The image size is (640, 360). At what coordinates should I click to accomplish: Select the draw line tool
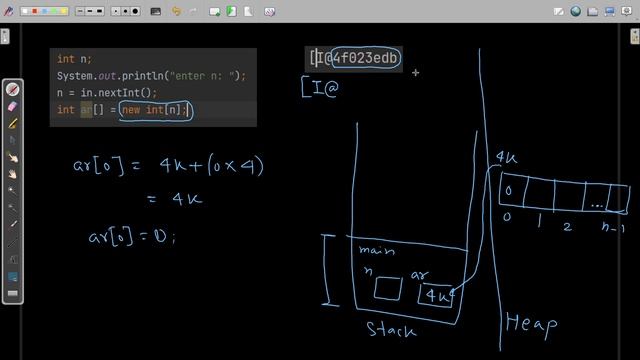coord(13,242)
